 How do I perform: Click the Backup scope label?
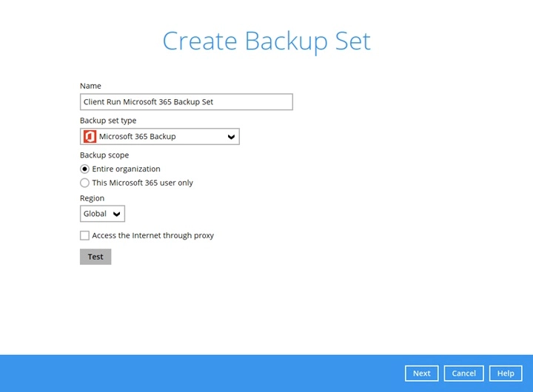pos(104,155)
